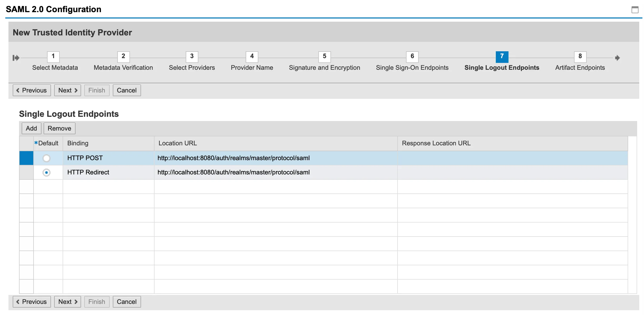The width and height of the screenshot is (644, 315).
Task: Select HTTP Redirect default radio button
Action: [x=46, y=173]
